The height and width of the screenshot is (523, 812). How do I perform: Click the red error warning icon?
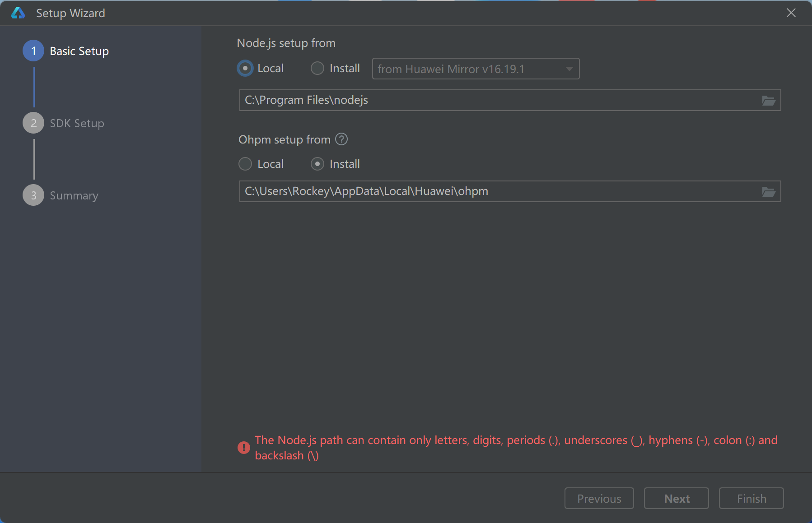[x=244, y=448]
